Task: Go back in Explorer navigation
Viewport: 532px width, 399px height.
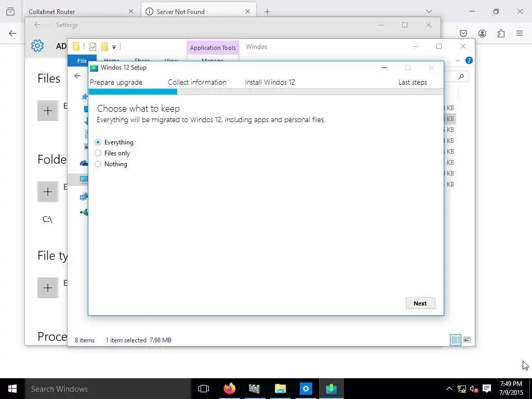Action: pos(77,76)
